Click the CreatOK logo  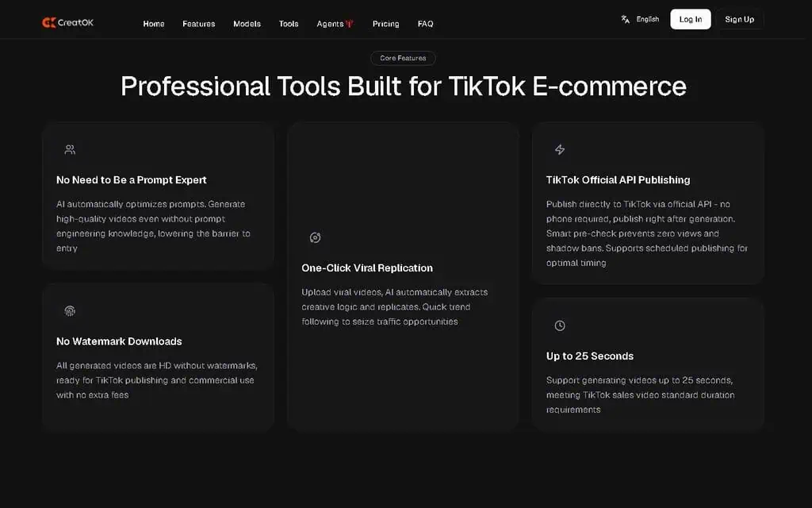click(68, 22)
